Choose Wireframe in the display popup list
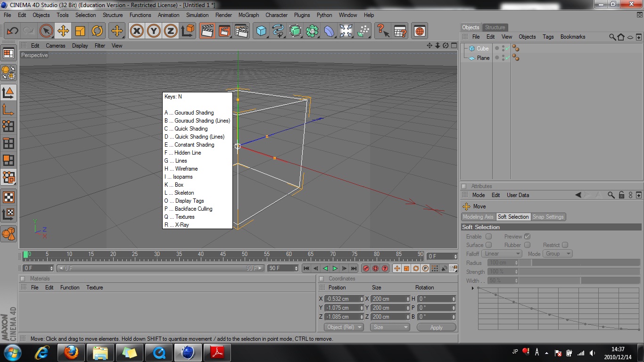 181,169
